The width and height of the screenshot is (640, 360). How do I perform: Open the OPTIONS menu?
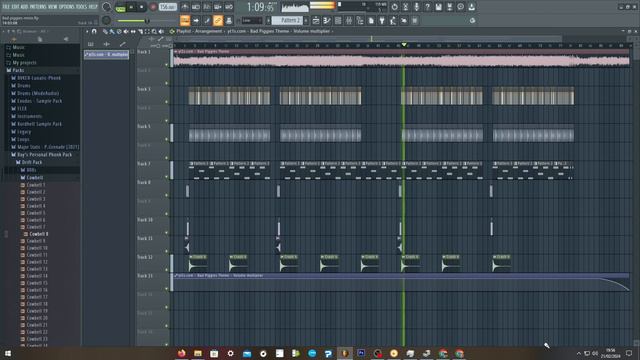click(x=67, y=7)
